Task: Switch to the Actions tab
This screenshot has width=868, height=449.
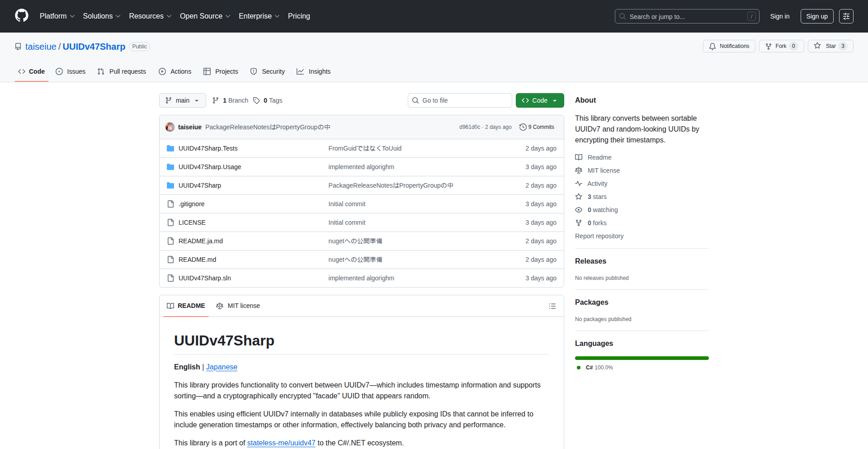Action: tap(175, 71)
